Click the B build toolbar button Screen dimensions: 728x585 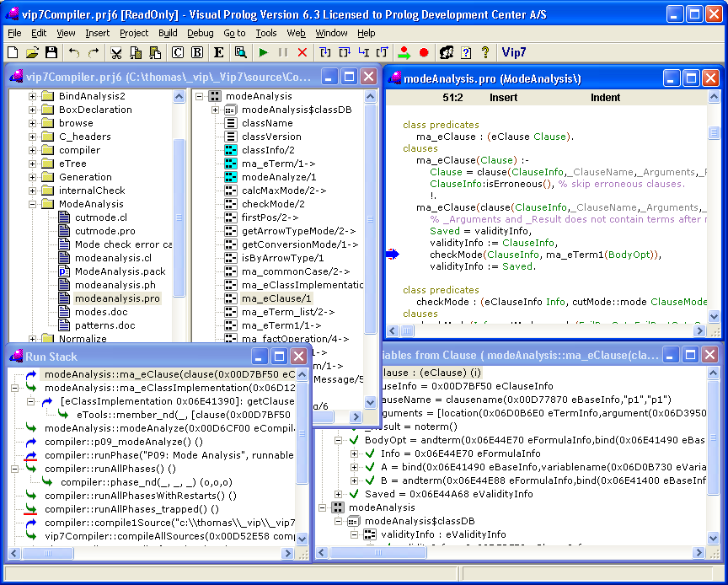pyautogui.click(x=197, y=52)
